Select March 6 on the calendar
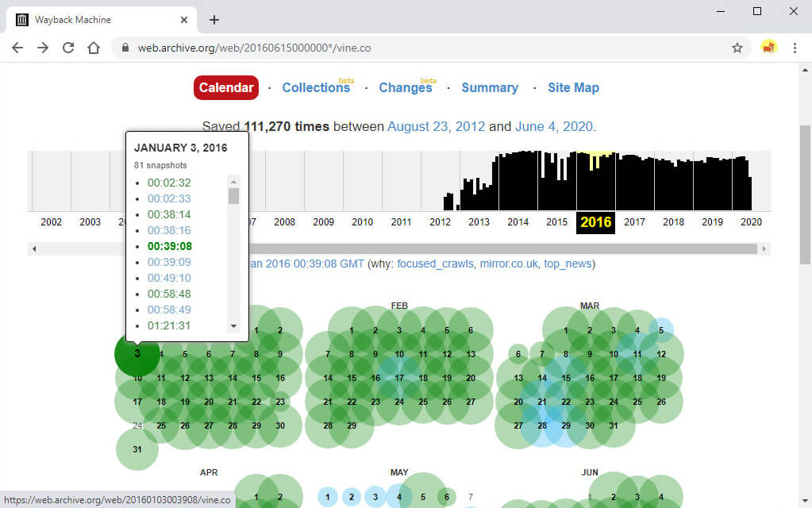812x508 pixels. tap(518, 354)
